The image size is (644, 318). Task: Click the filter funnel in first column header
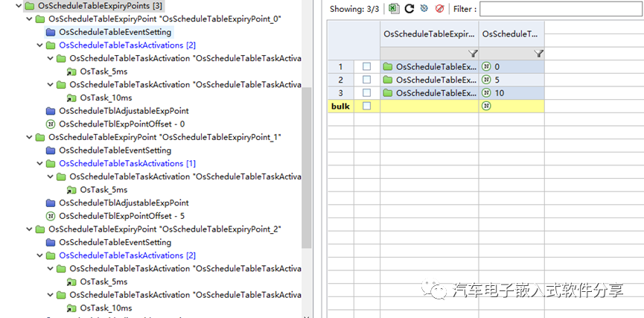click(473, 54)
